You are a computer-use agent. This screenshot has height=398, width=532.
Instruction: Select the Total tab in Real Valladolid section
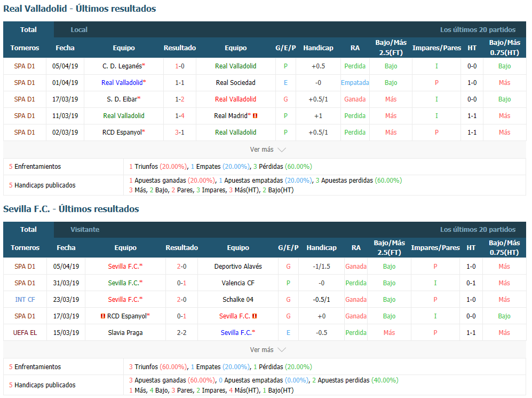(28, 29)
